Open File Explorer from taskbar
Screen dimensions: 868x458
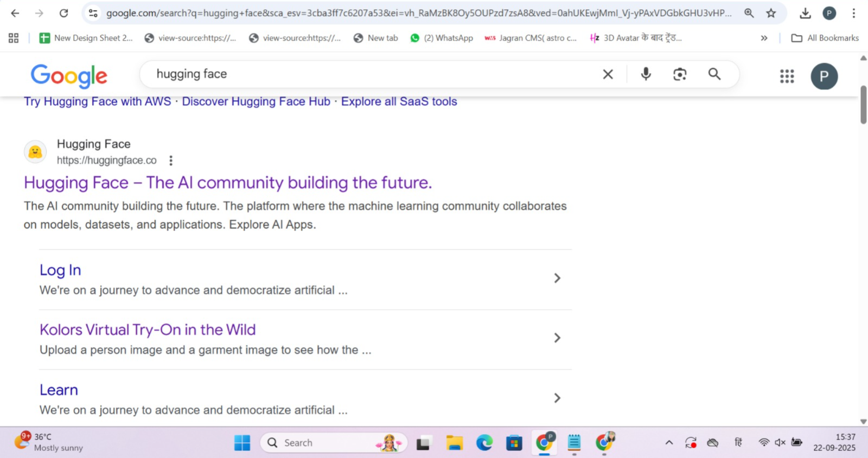point(455,443)
